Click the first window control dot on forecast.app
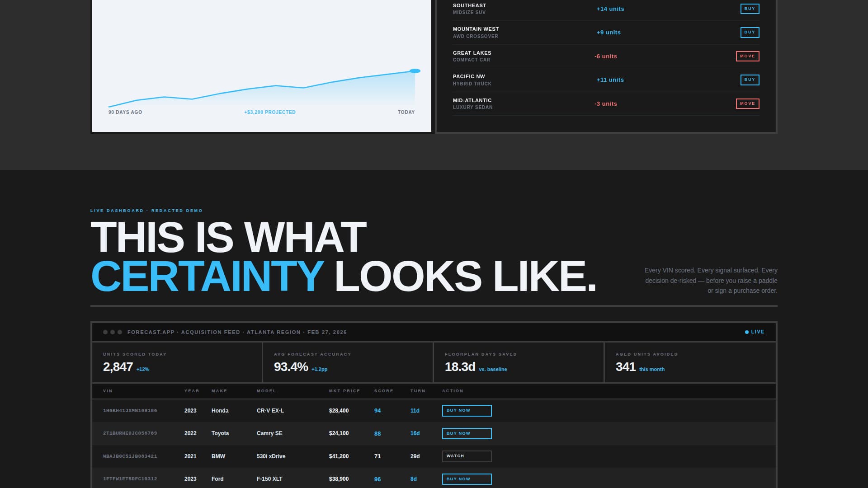Viewport: 868px width, 488px height. [x=104, y=331]
